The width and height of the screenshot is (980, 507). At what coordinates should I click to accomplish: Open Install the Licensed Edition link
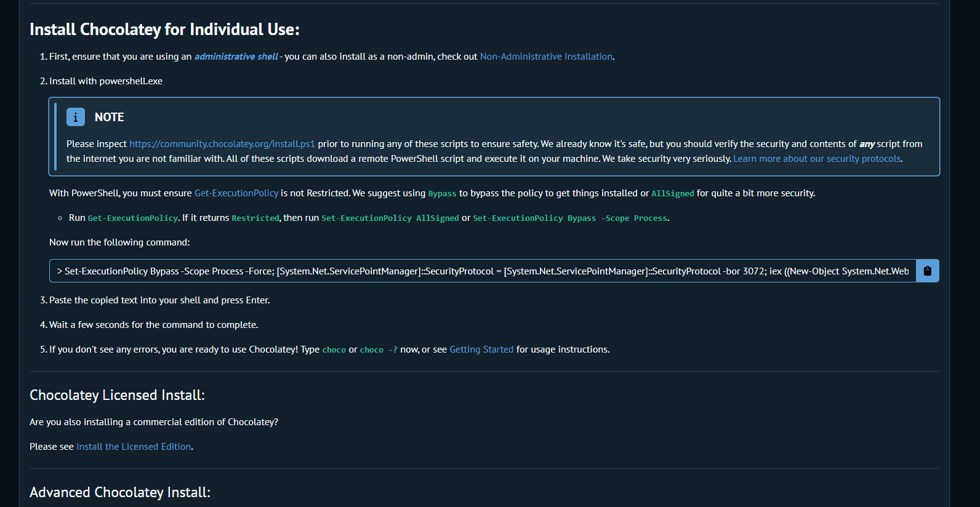[134, 447]
